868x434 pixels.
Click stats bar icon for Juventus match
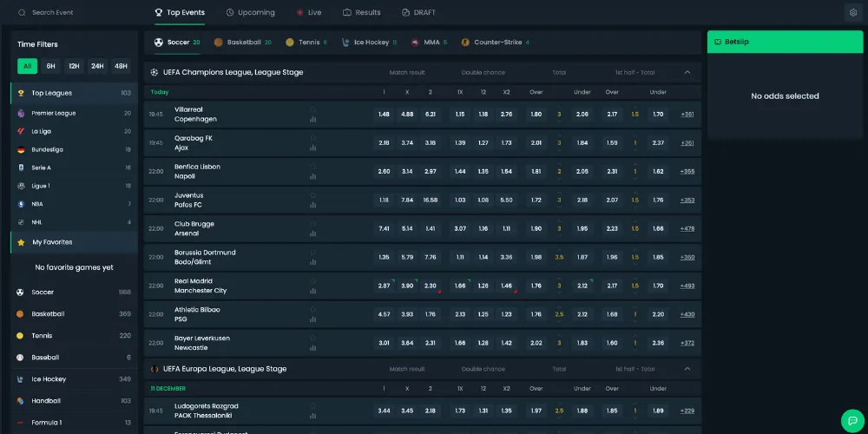pos(312,205)
